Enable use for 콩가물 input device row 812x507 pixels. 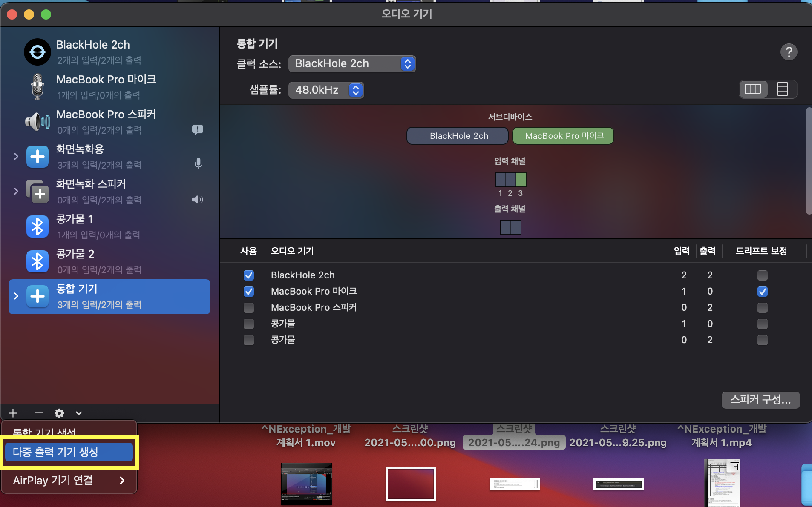tap(249, 324)
